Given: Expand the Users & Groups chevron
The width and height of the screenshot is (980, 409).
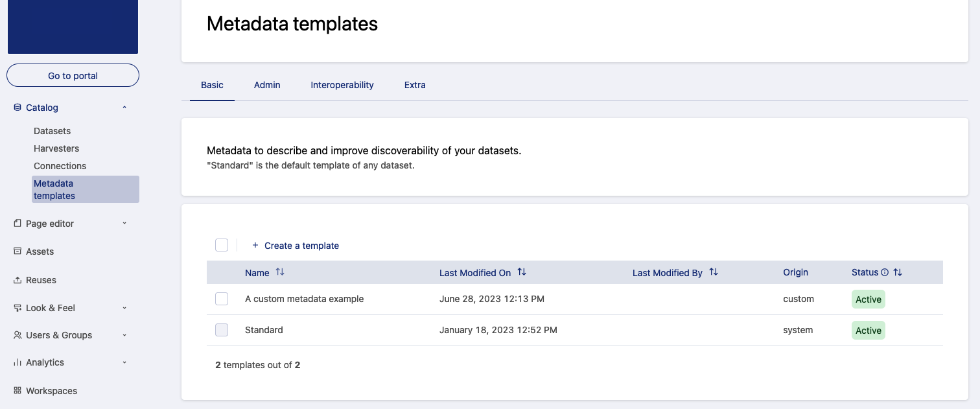Looking at the screenshot, I should pyautogui.click(x=124, y=335).
